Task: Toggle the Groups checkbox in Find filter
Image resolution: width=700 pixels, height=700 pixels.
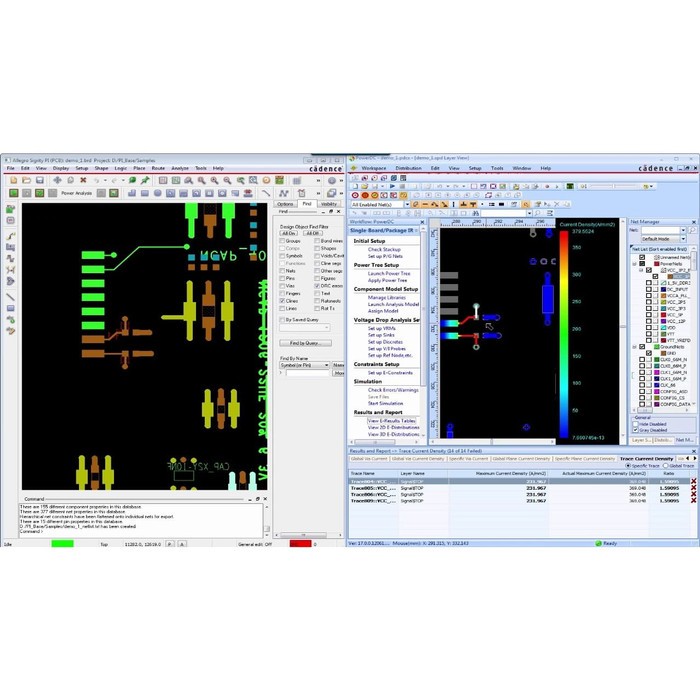Action: (x=282, y=241)
